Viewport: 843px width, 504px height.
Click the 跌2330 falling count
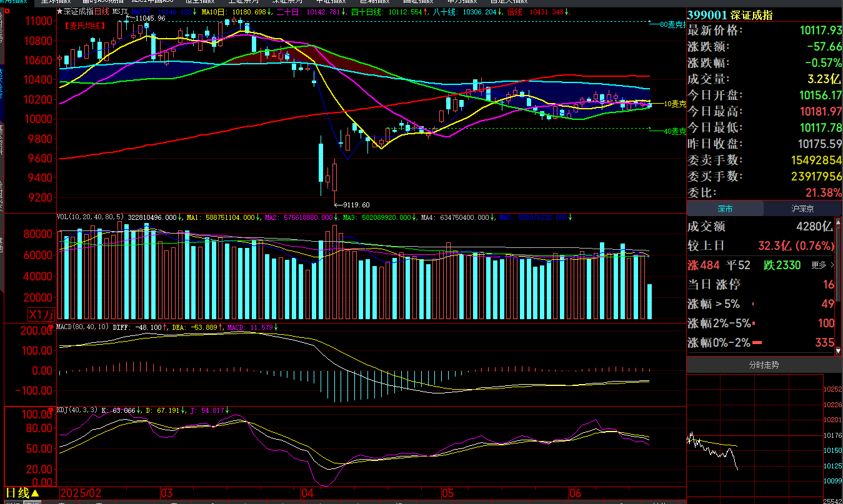[782, 265]
